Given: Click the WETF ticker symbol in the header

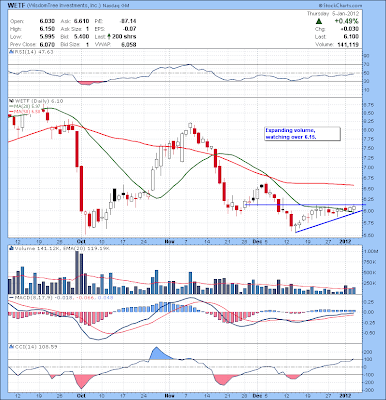Looking at the screenshot, I should click(15, 5).
